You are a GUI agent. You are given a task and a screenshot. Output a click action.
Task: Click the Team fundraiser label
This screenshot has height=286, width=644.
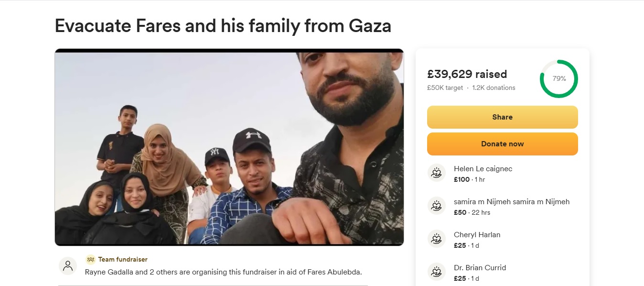(123, 259)
